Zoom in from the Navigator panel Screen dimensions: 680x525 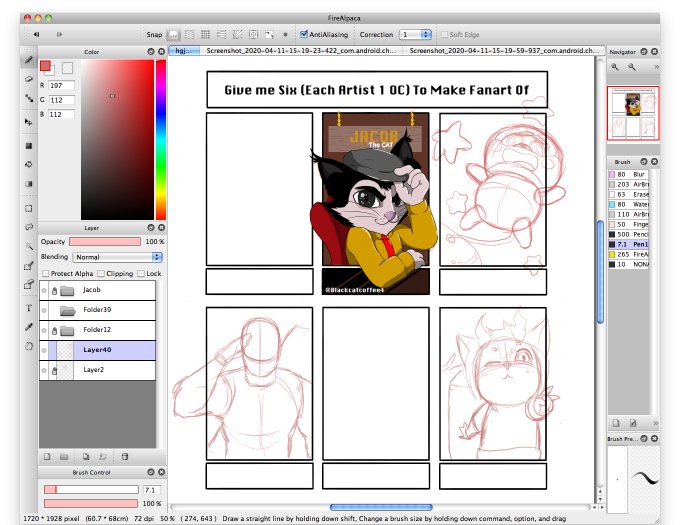coord(615,67)
